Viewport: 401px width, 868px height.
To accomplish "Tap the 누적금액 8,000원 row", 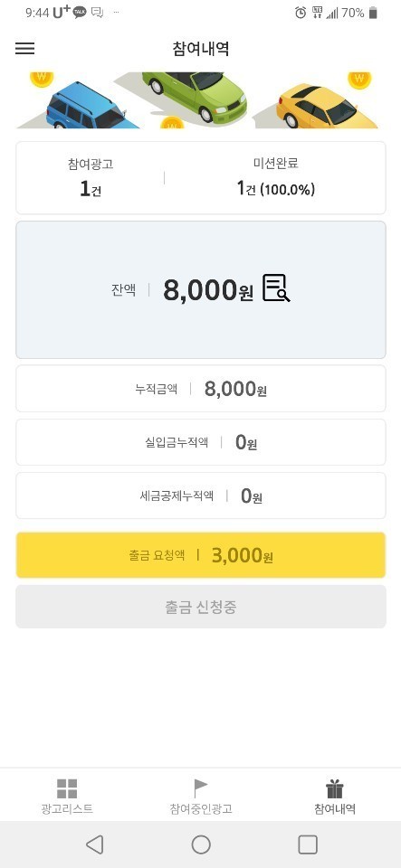I will (x=201, y=389).
